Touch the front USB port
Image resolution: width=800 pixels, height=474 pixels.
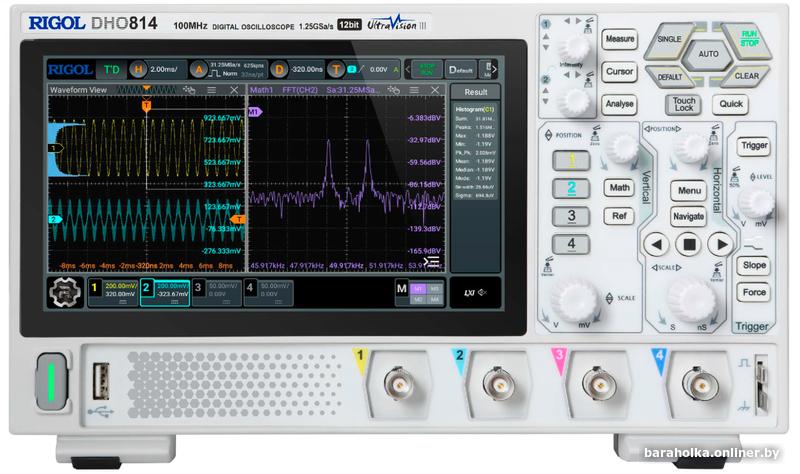coord(101,381)
